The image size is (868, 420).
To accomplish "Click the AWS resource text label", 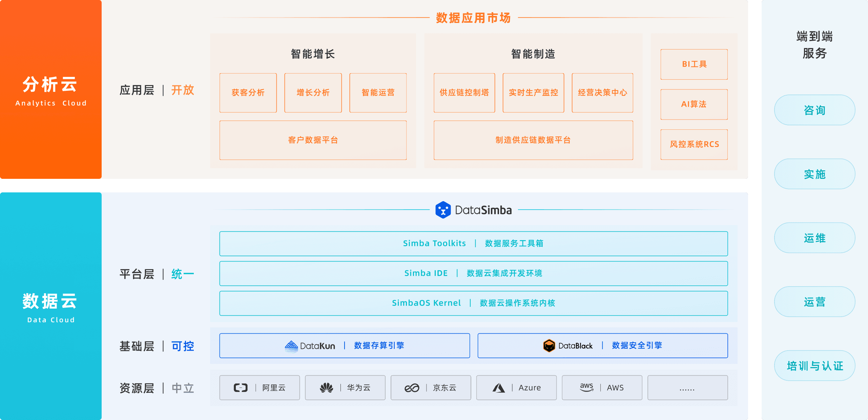I will pos(615,388).
